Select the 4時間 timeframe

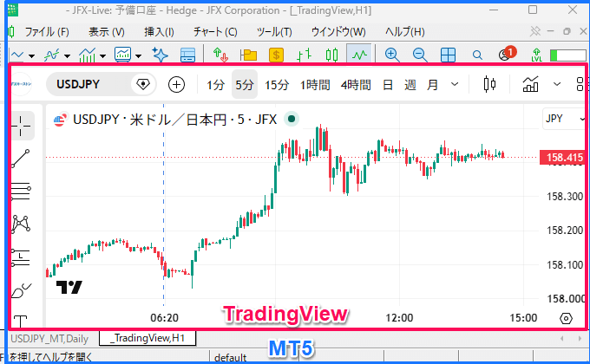(356, 85)
